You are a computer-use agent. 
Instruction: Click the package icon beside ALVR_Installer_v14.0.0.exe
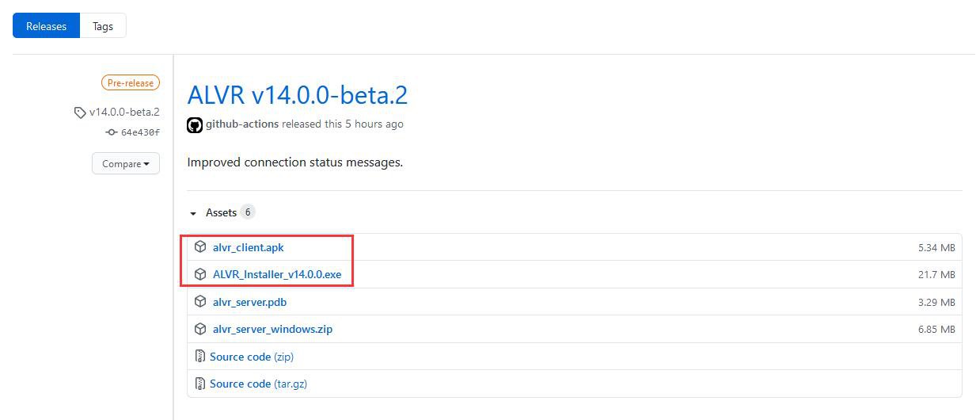tap(200, 274)
